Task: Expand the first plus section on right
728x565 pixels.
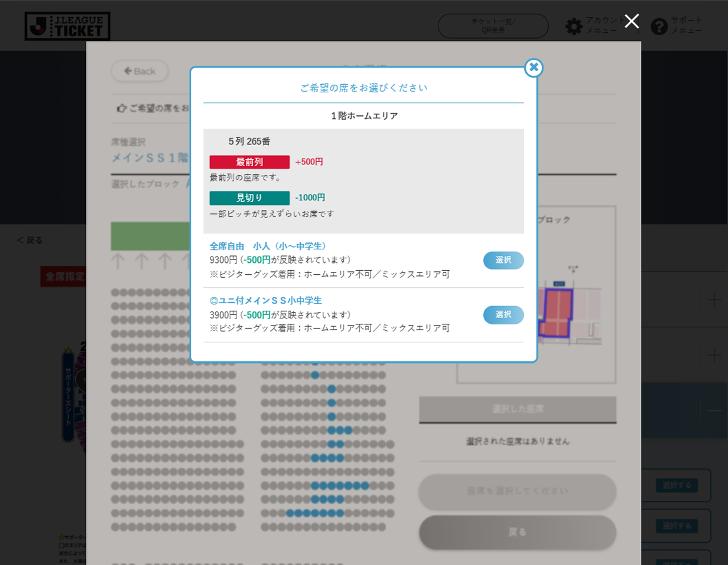Action: click(x=714, y=299)
